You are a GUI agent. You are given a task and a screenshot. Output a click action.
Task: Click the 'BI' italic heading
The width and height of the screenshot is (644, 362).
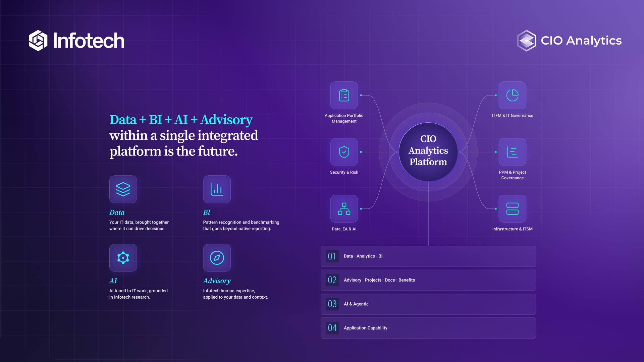coord(207,212)
